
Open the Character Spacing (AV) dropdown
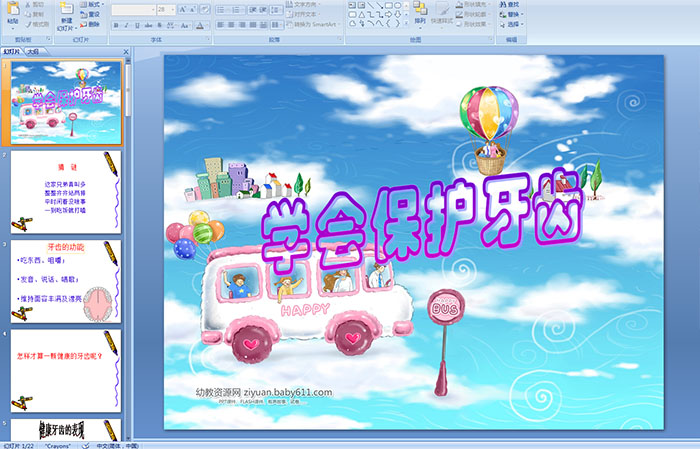(x=171, y=25)
